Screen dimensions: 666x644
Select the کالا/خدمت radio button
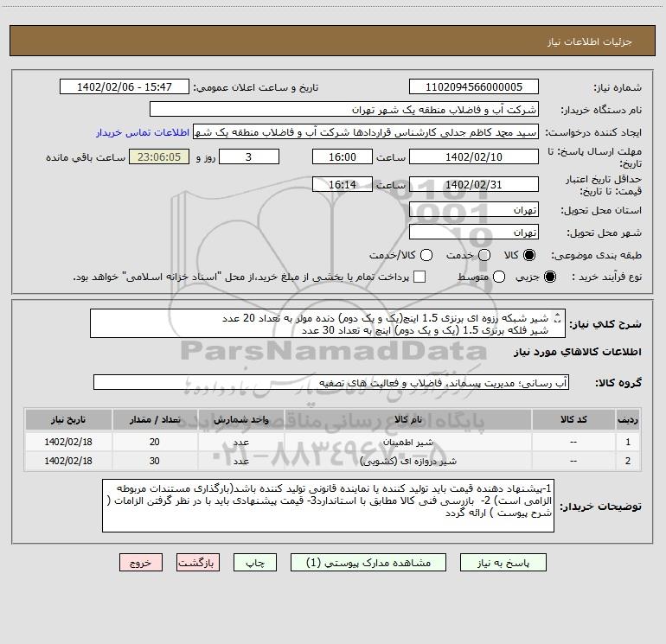point(426,255)
